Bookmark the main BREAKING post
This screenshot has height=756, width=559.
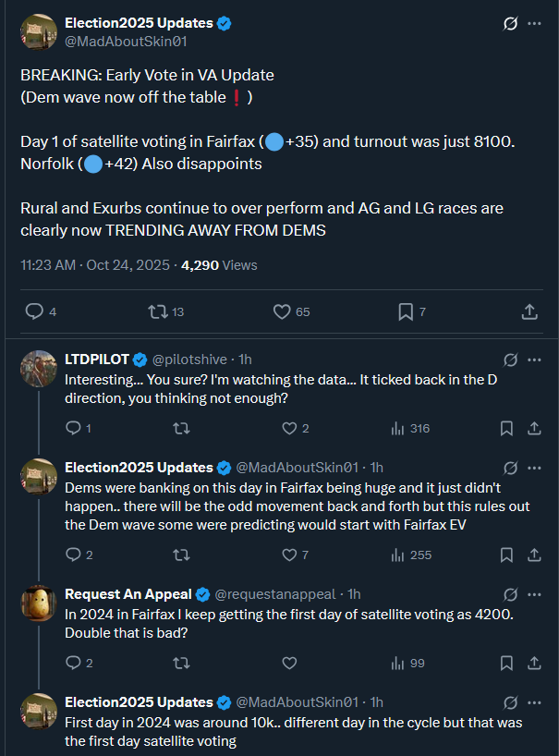pyautogui.click(x=406, y=312)
